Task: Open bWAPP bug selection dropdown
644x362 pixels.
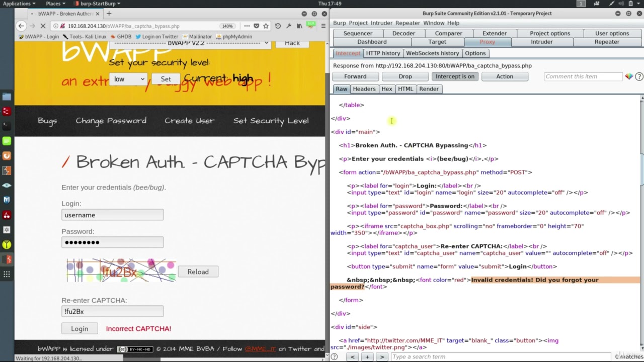Action: tap(190, 43)
